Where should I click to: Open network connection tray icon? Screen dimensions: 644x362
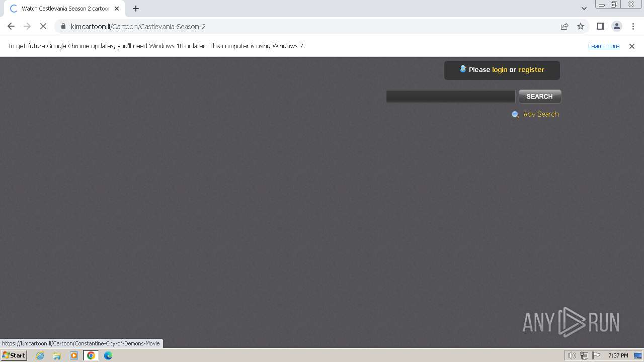point(584,355)
